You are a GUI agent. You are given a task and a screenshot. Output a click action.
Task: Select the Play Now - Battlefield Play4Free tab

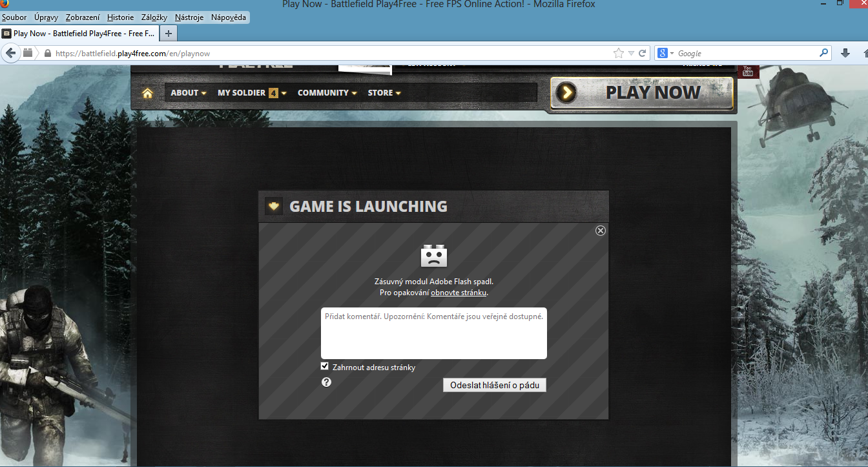pyautogui.click(x=79, y=33)
